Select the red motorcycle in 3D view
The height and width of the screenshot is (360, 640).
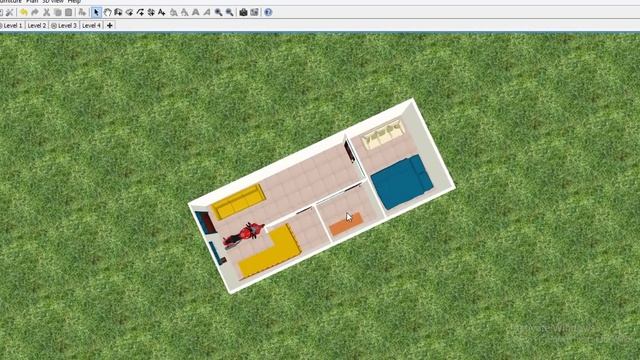click(244, 235)
